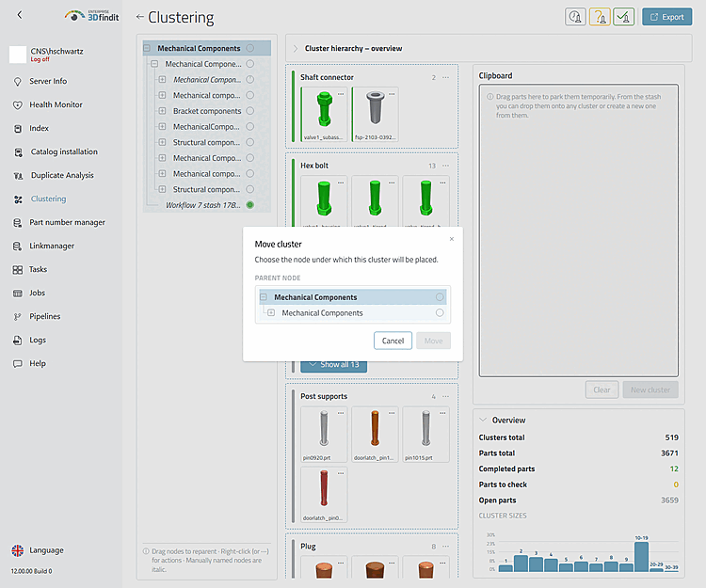Open Server Info page
The image size is (706, 588).
(48, 82)
